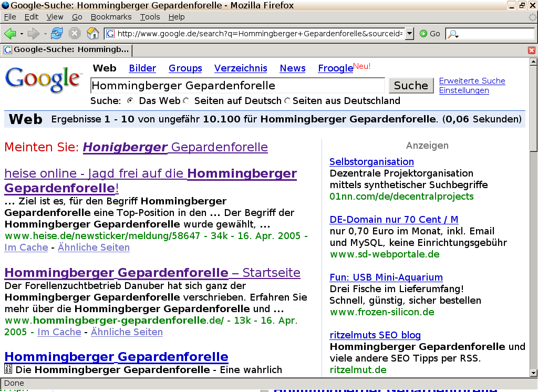Viewport: 538px width, 392px height.
Task: Open the View menu
Action: [55, 17]
